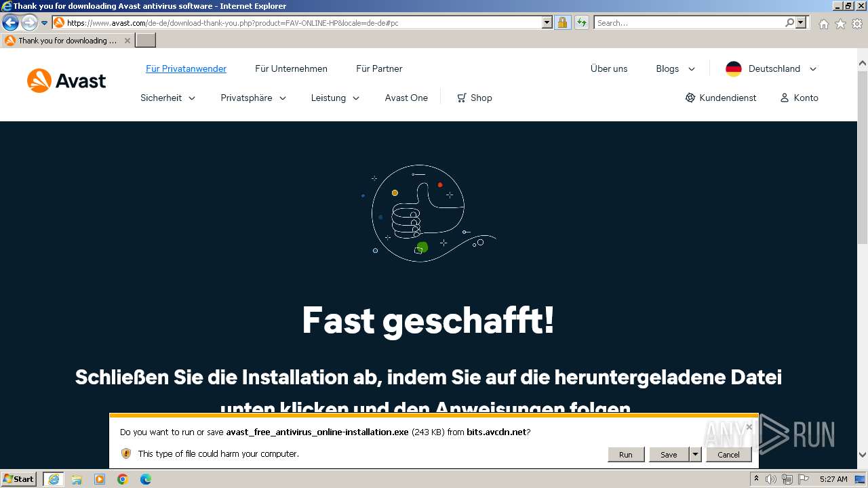
Task: Click the security lock icon in address bar
Action: pos(562,22)
